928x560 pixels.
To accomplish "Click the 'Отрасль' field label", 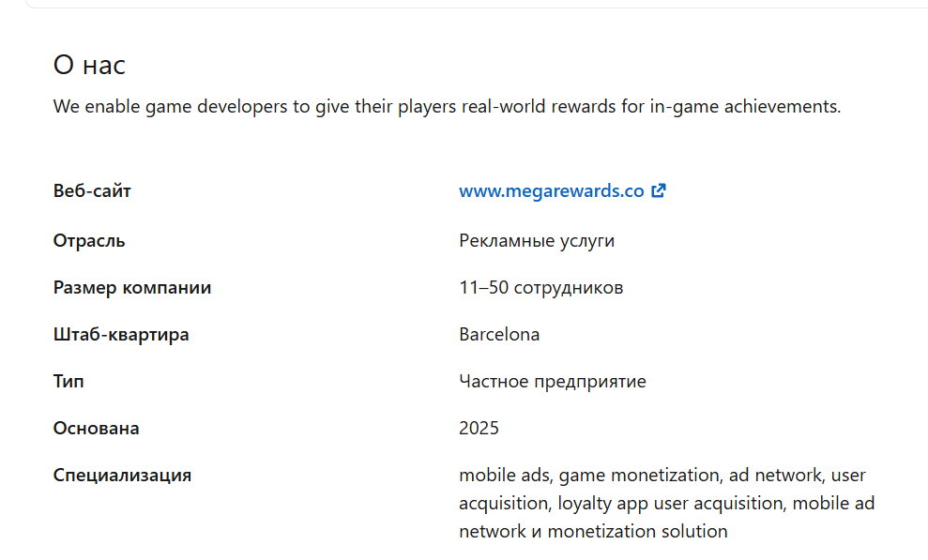I will point(89,241).
